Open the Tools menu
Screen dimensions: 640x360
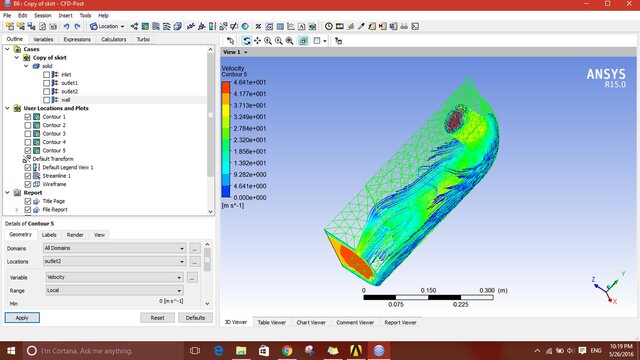coord(85,16)
